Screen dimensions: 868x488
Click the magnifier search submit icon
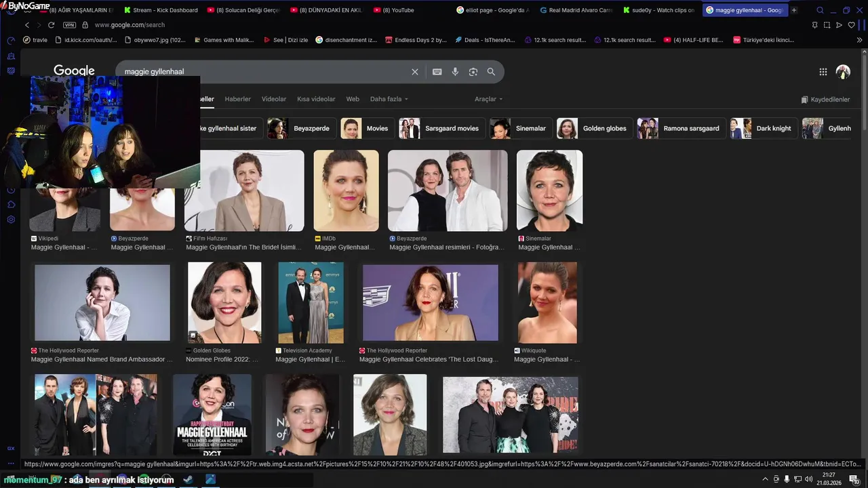[x=491, y=72]
